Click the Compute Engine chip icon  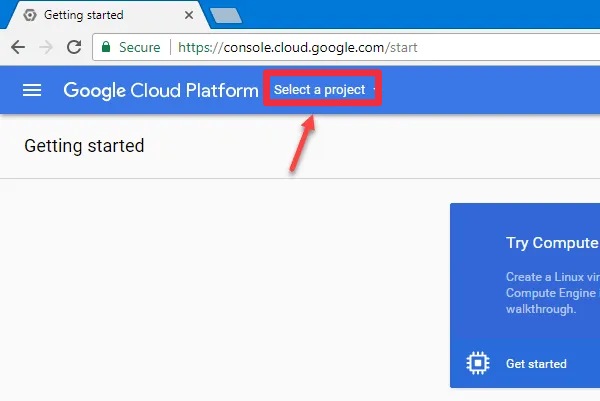(478, 363)
